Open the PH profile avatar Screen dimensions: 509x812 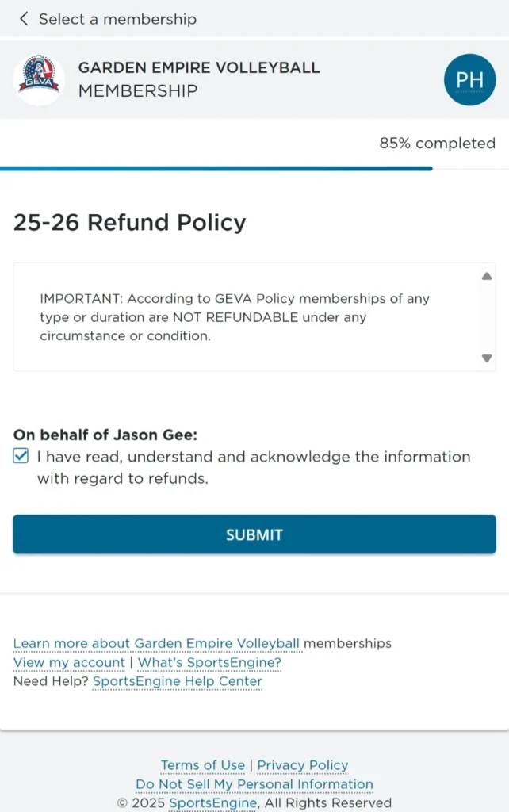[x=469, y=79]
